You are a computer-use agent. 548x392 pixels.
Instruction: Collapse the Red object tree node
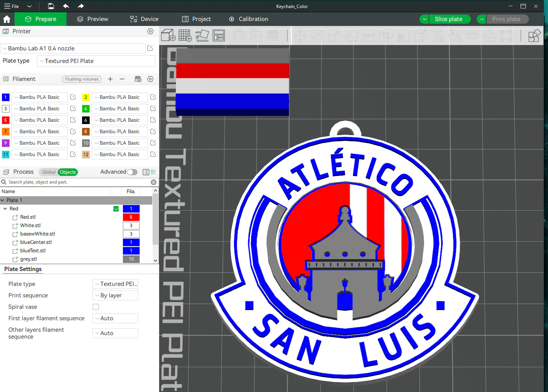coord(5,209)
